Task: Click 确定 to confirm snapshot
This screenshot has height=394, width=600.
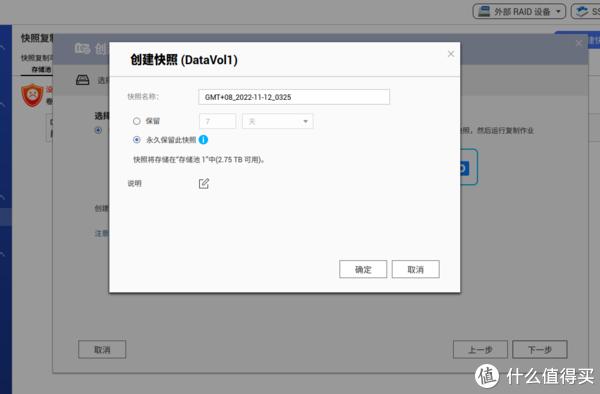Action: [363, 269]
